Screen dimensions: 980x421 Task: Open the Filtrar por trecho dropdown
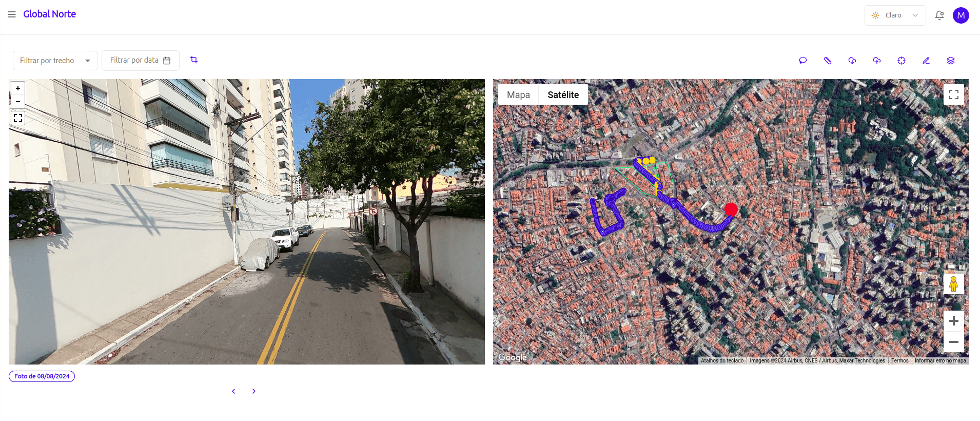tap(55, 61)
